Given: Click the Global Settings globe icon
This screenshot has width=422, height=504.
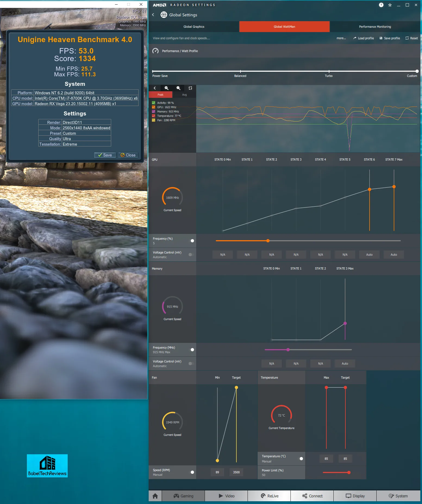Looking at the screenshot, I should [164, 15].
